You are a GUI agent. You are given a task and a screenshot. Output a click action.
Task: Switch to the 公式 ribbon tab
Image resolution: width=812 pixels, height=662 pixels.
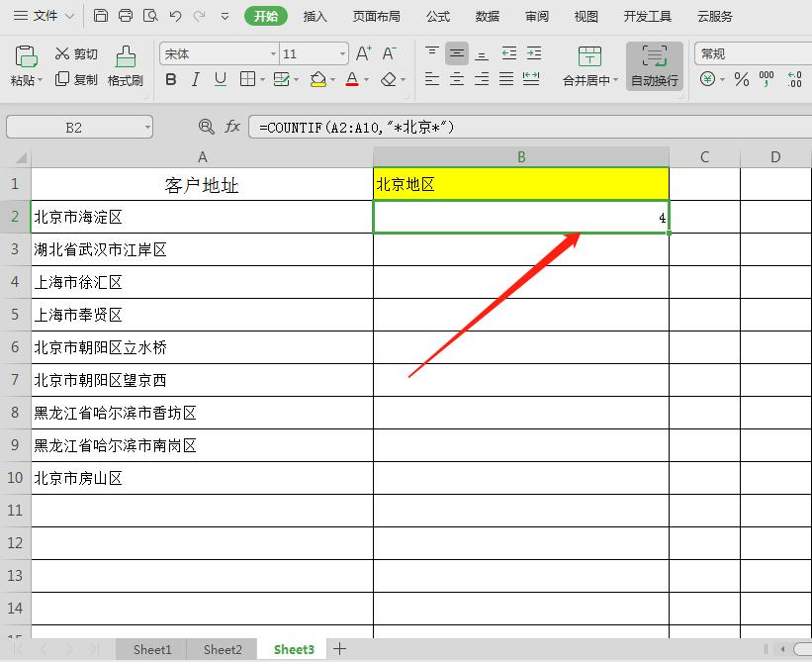click(x=436, y=16)
